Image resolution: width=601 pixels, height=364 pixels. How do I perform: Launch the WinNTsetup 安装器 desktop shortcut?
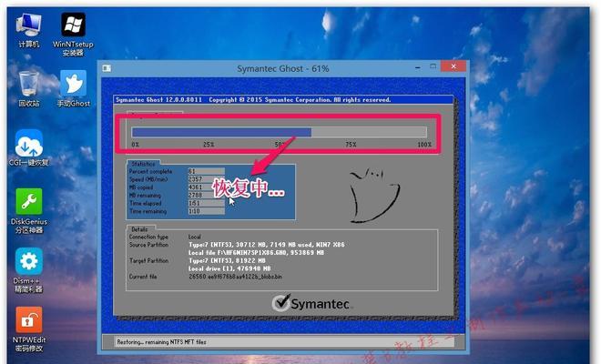[73, 34]
